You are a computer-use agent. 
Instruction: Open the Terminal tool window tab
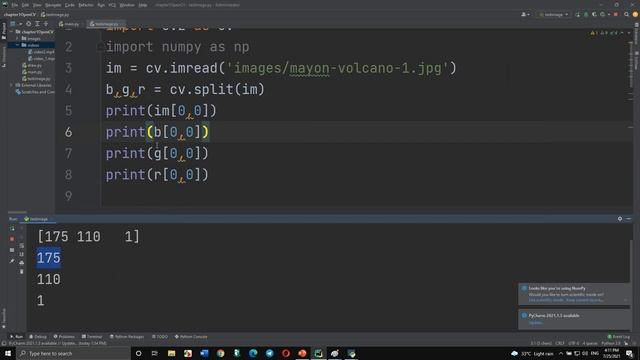click(92, 337)
